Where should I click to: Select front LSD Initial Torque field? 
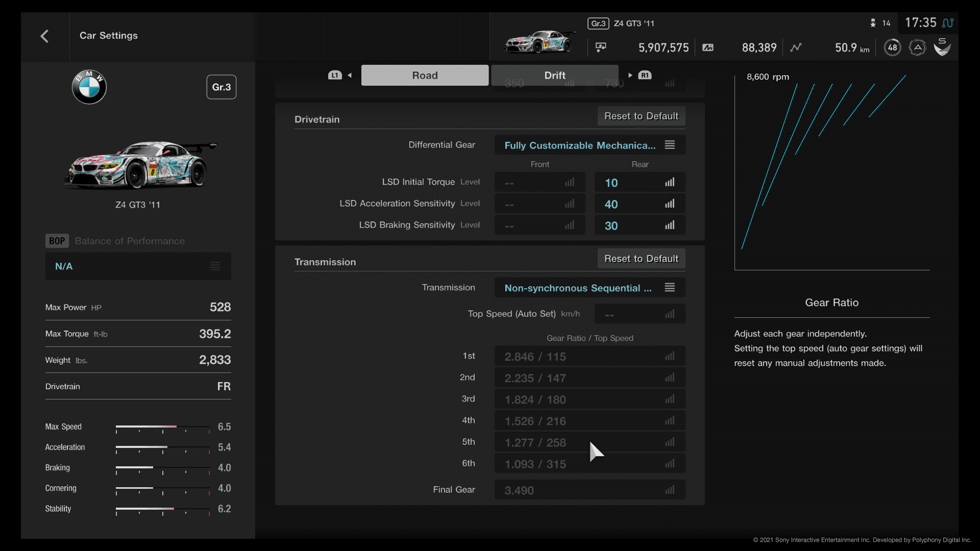pos(540,182)
